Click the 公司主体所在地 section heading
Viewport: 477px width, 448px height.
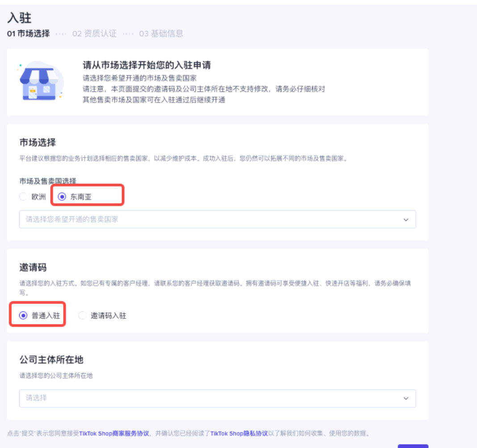click(x=51, y=360)
